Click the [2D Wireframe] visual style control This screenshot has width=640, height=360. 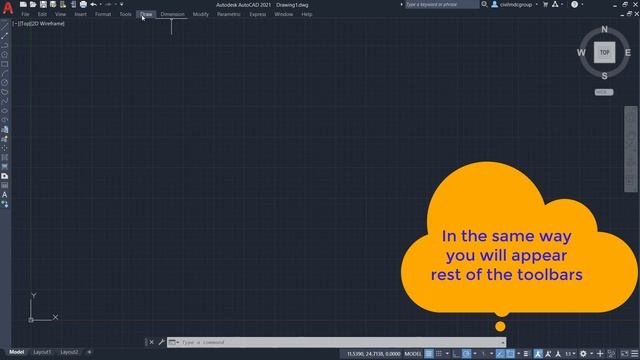point(48,24)
